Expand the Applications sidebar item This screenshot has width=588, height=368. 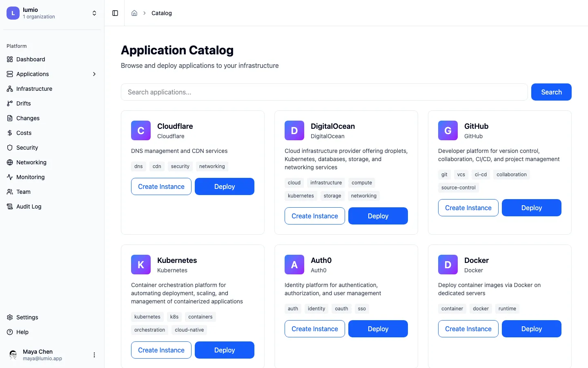tap(94, 74)
